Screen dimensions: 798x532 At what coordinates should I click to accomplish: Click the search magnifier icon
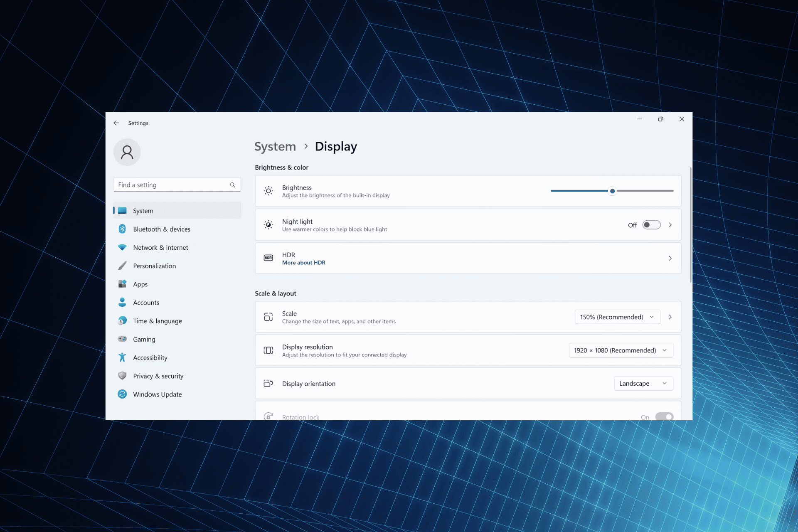(x=232, y=185)
